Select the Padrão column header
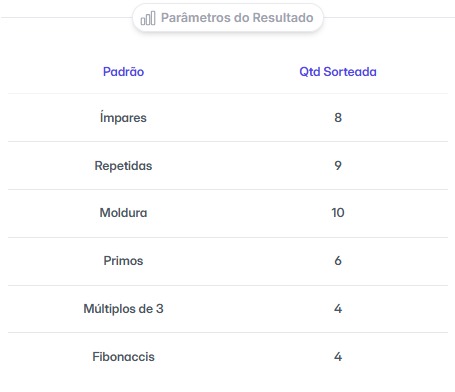 [x=123, y=72]
